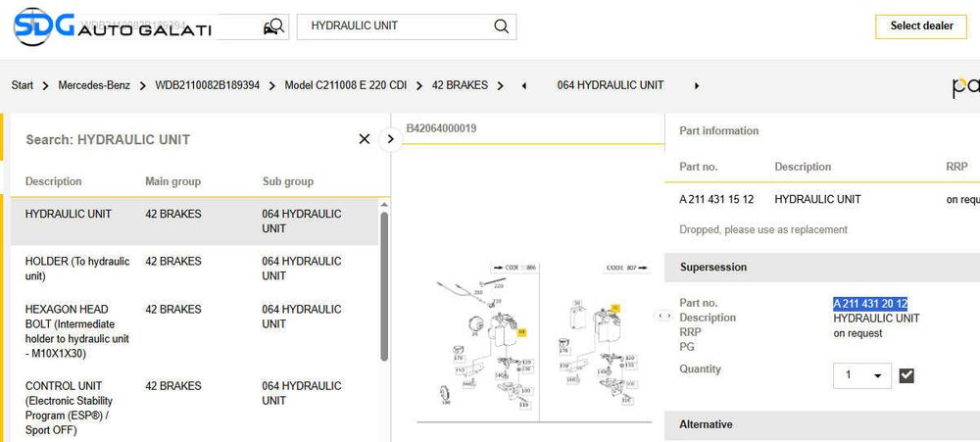The height and width of the screenshot is (442, 980).
Task: Click highlighted part A 211 431 20 12
Action: click(x=870, y=304)
